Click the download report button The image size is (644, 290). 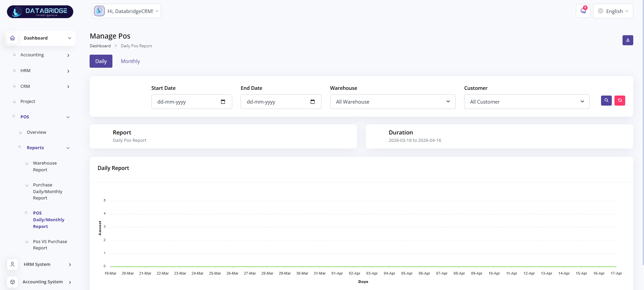[x=628, y=40]
